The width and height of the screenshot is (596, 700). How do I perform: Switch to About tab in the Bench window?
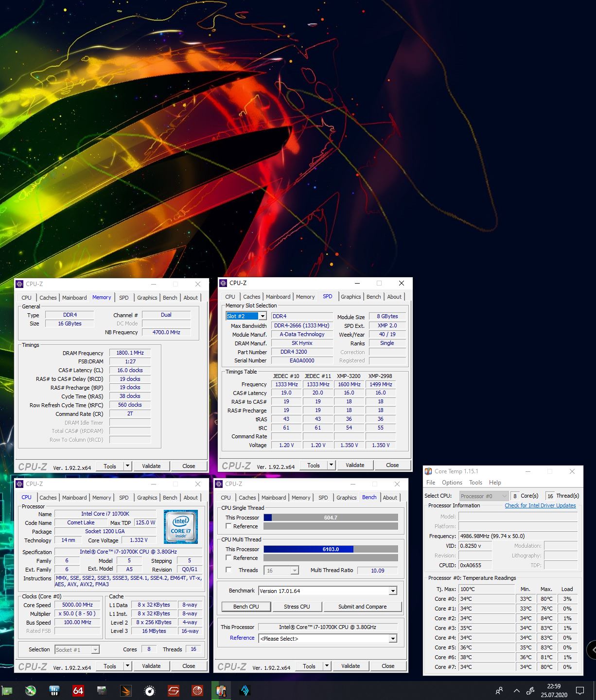(x=390, y=498)
